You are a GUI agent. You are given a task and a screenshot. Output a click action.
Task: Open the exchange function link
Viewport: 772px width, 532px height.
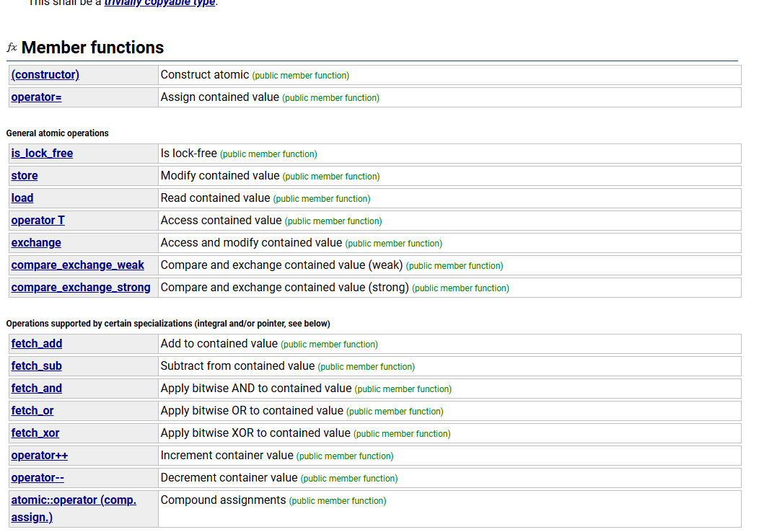(x=36, y=243)
